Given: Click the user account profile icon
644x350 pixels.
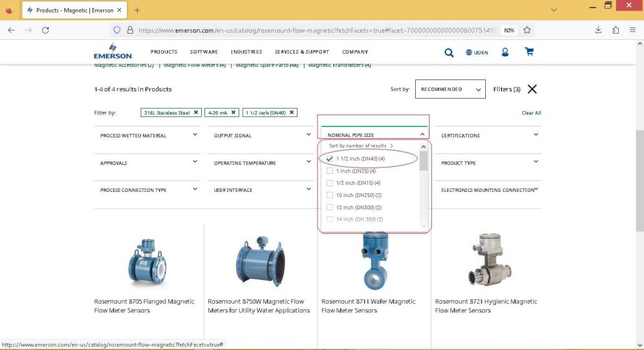Looking at the screenshot, I should [x=505, y=52].
